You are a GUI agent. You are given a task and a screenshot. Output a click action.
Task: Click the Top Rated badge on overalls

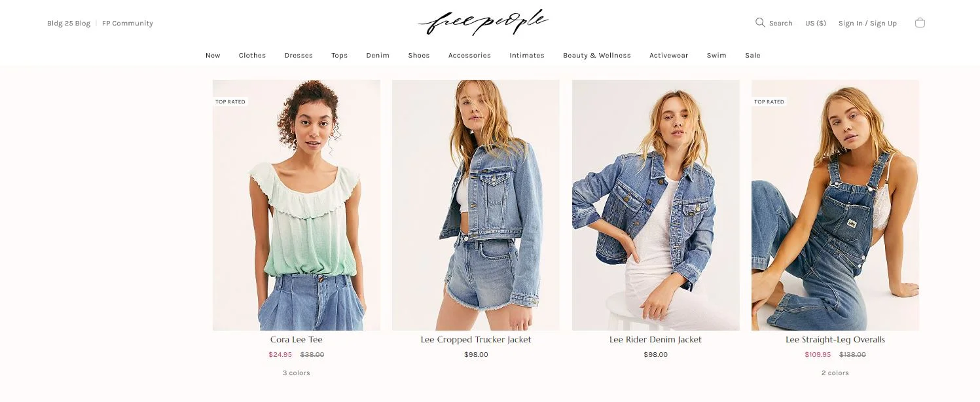(x=769, y=101)
